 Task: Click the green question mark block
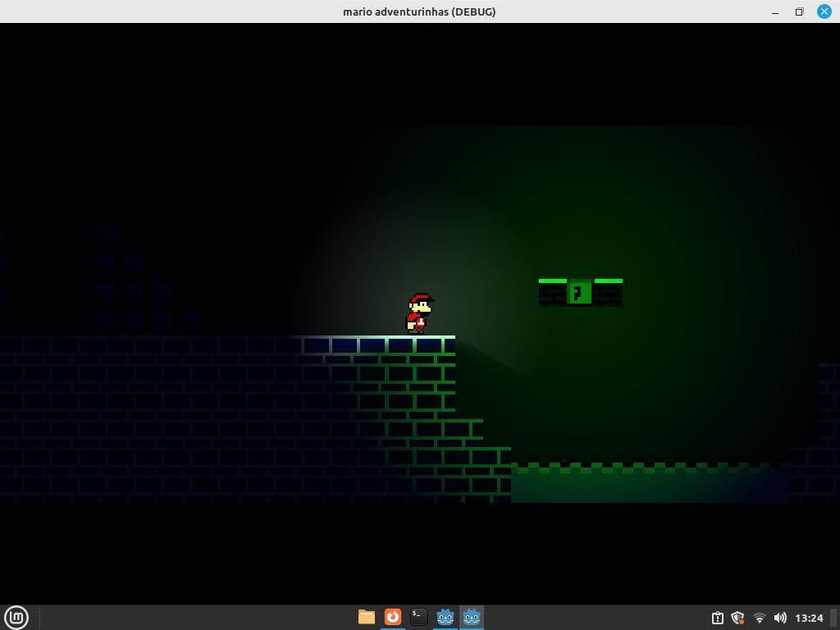coord(580,293)
